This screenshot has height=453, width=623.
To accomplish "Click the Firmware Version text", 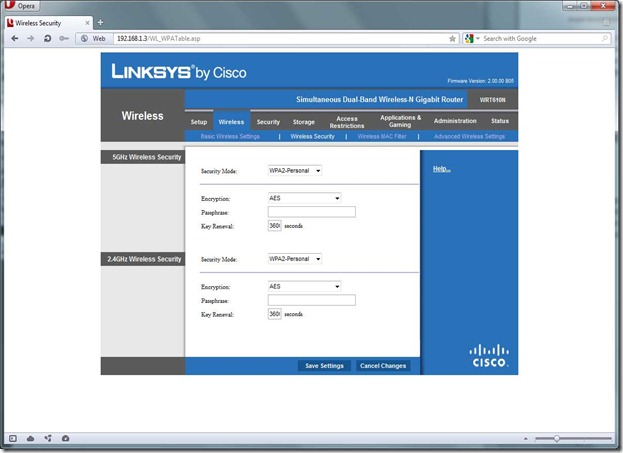I will click(480, 81).
